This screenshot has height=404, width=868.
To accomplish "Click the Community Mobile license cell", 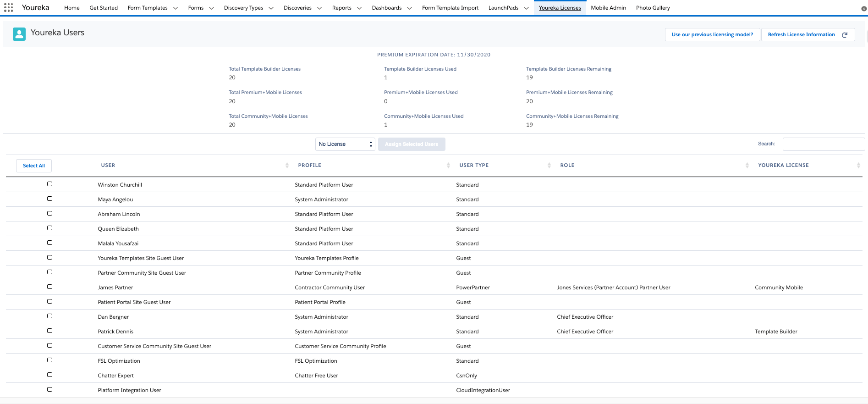I will (x=779, y=288).
